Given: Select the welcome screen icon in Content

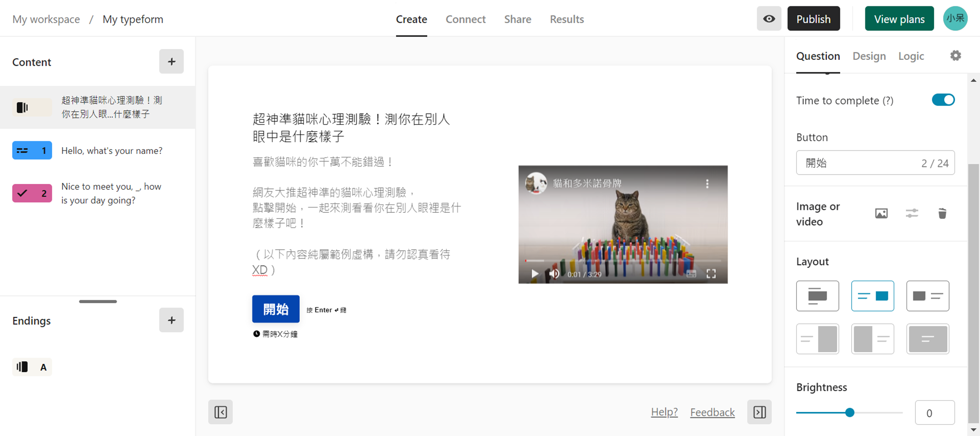Looking at the screenshot, I should (32, 107).
